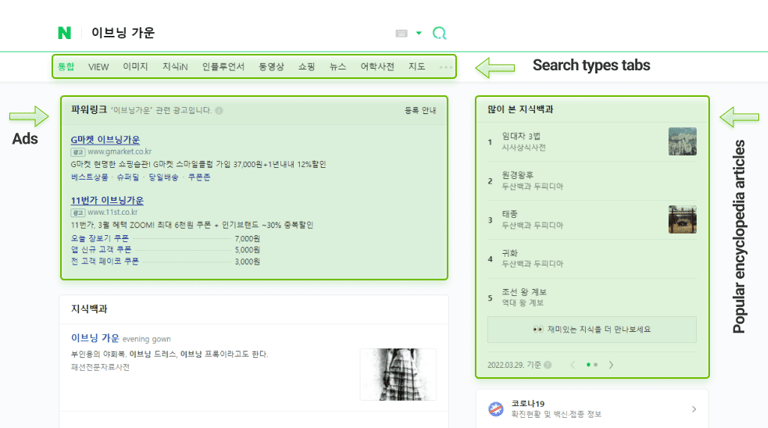Open the 귀화 popular article
This screenshot has width=768, height=428.
coord(509,253)
